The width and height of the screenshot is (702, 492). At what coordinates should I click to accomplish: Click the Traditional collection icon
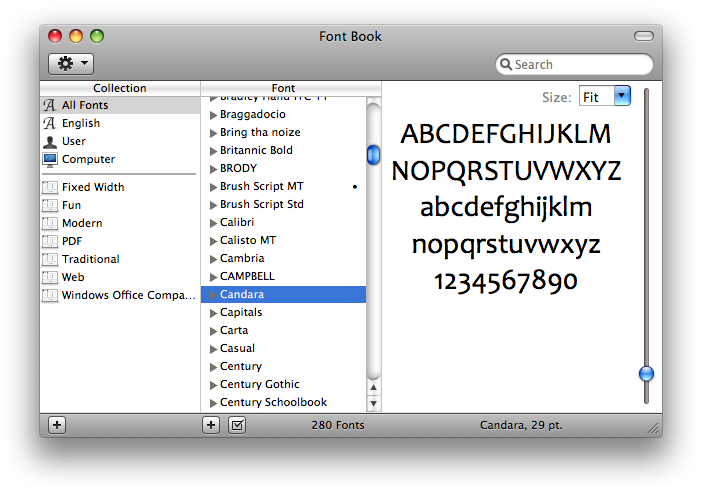(50, 259)
